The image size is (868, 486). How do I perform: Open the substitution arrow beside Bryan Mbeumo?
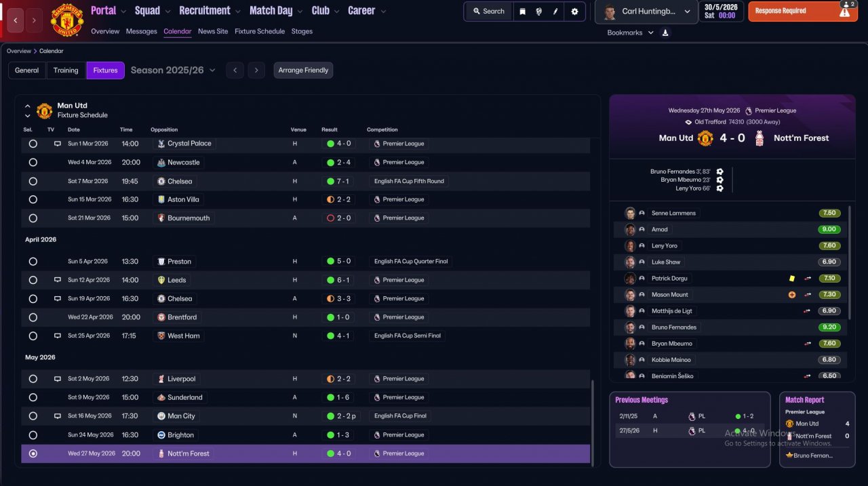807,344
